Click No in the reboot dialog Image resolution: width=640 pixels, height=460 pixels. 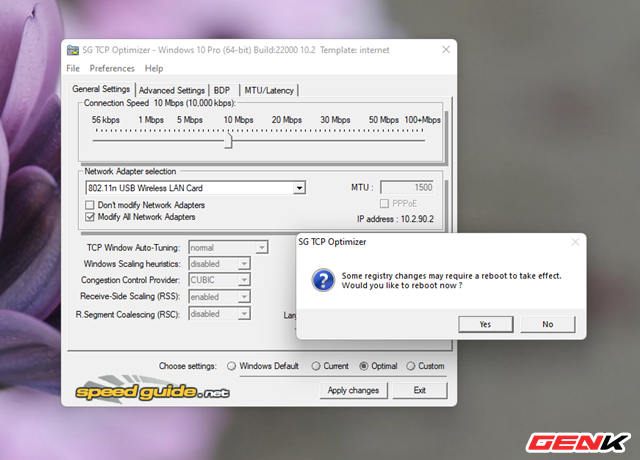548,324
